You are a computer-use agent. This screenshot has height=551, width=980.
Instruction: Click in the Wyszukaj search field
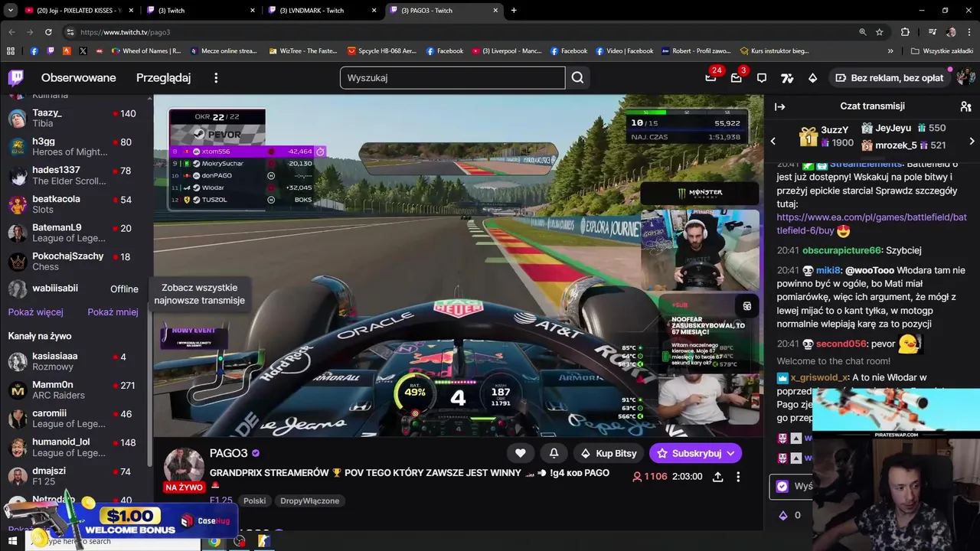pos(452,77)
